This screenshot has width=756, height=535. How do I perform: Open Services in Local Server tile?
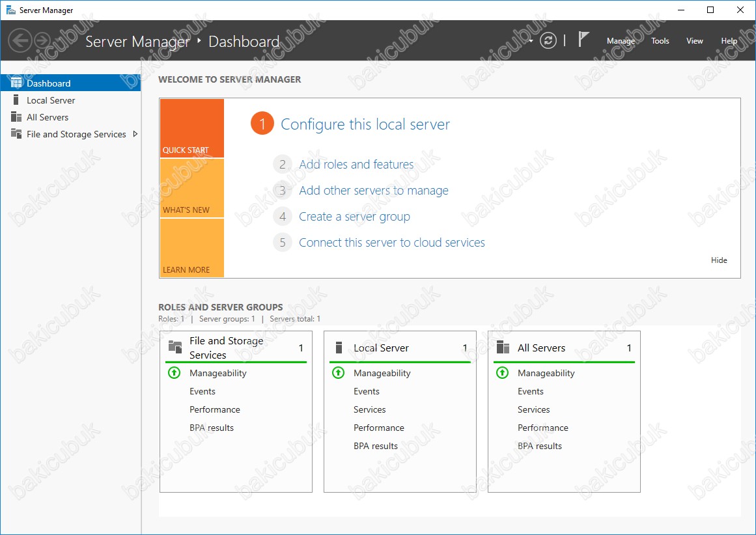pyautogui.click(x=370, y=409)
